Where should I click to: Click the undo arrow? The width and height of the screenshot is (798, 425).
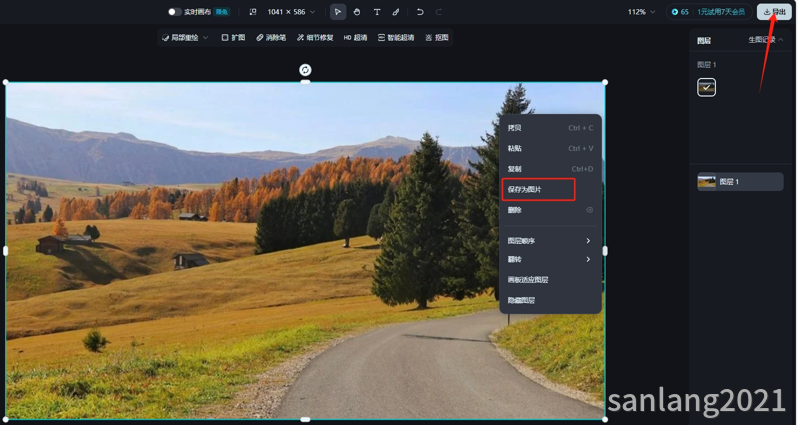pos(420,12)
